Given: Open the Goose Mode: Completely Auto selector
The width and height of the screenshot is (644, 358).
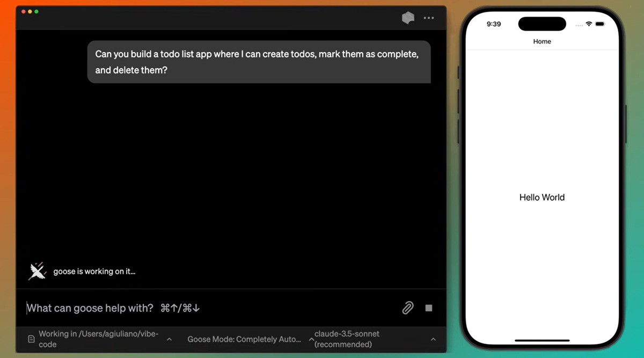Looking at the screenshot, I should [x=244, y=339].
